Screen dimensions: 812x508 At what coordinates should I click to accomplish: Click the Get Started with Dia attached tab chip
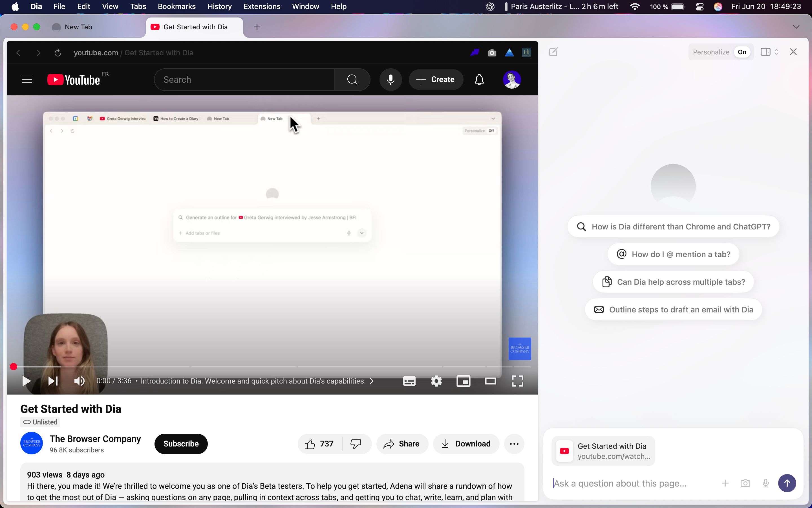[x=603, y=451]
